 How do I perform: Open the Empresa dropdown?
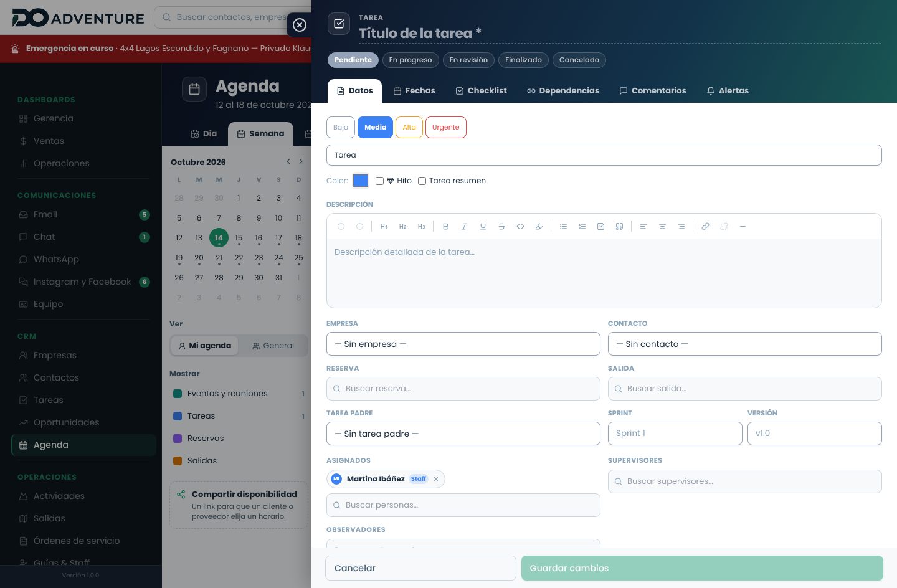click(463, 344)
